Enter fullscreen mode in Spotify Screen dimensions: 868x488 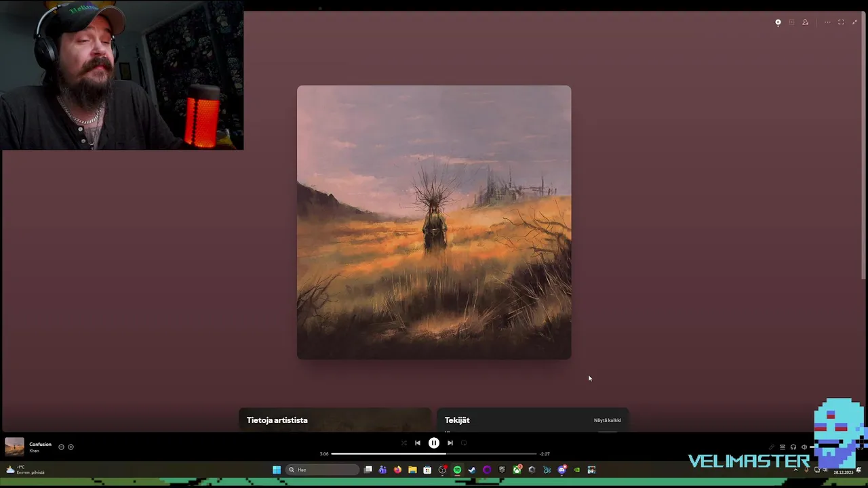(x=841, y=22)
